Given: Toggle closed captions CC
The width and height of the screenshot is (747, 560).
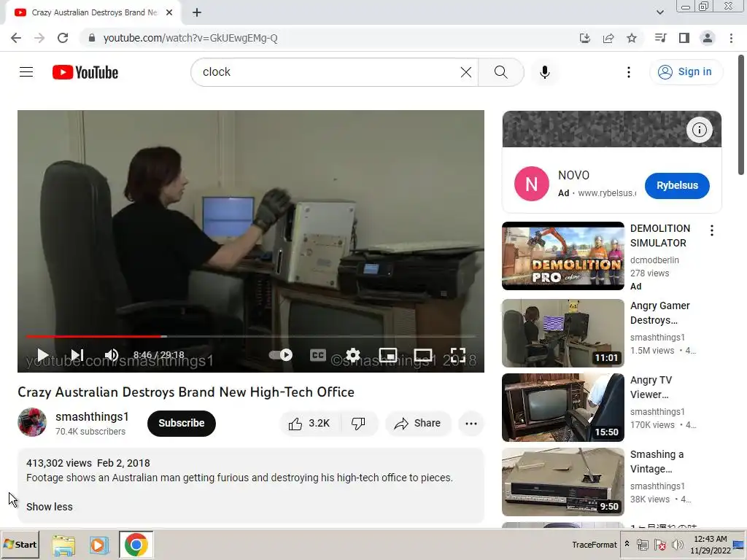Looking at the screenshot, I should coord(318,355).
